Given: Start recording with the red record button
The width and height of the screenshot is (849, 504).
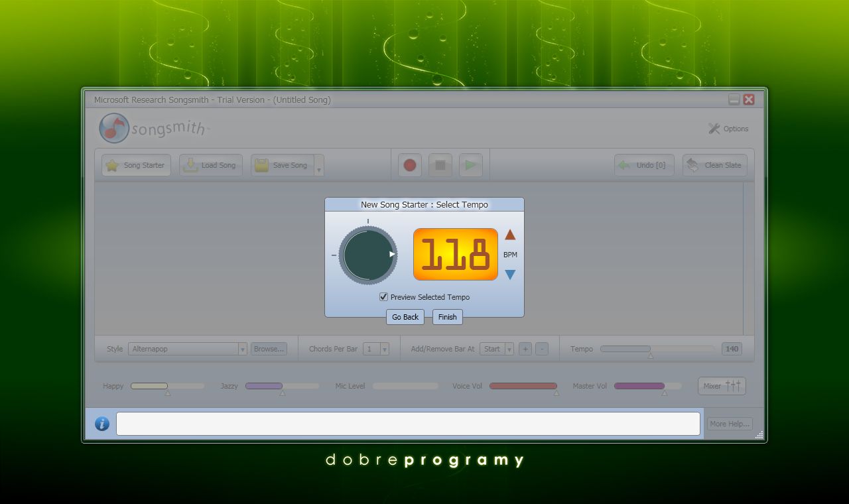Looking at the screenshot, I should coord(410,165).
